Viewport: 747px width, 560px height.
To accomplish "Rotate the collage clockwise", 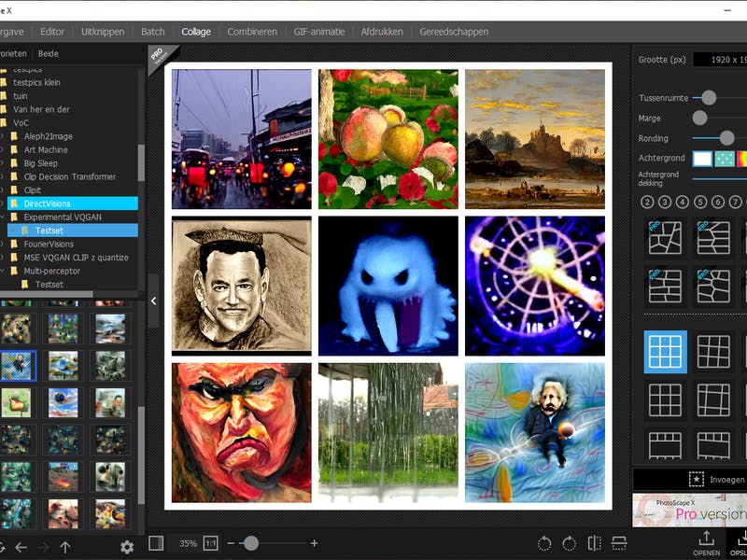I will (x=569, y=543).
